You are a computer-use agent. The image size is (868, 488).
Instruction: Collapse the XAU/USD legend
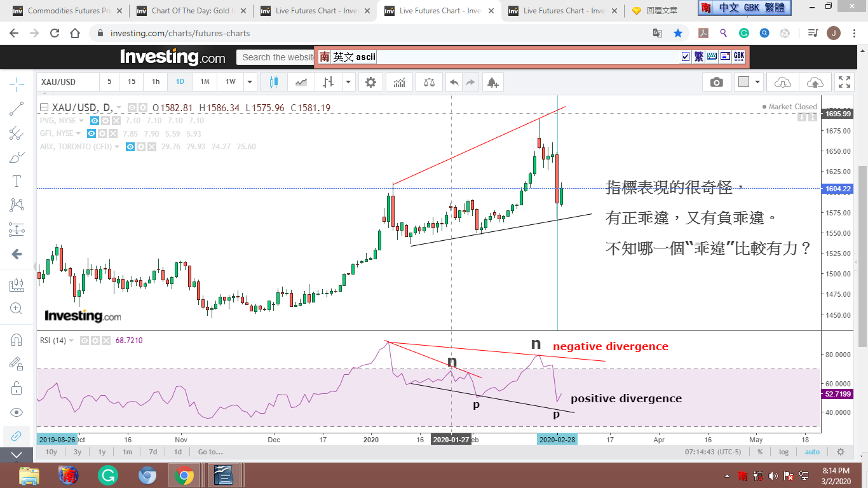[44, 108]
